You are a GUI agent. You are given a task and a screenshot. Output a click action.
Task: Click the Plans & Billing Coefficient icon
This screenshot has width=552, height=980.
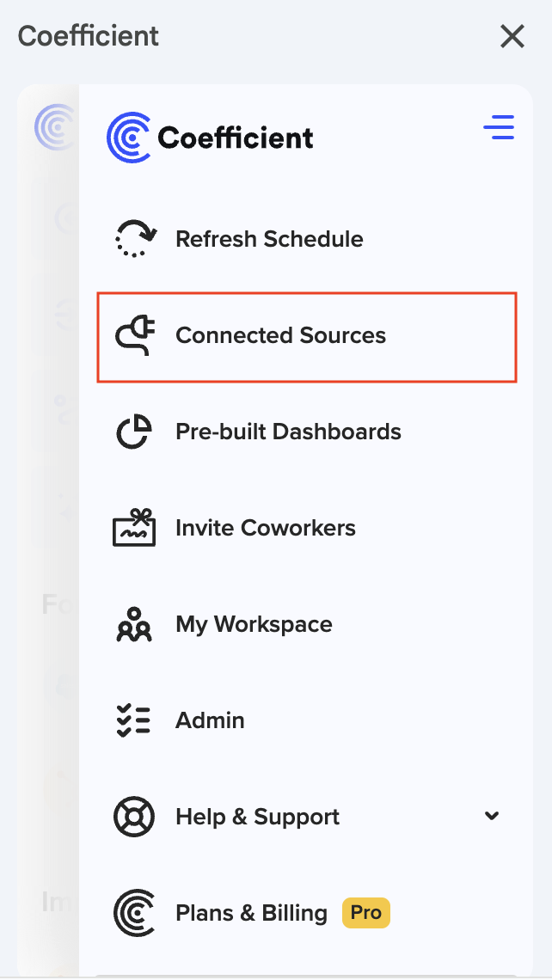134,912
